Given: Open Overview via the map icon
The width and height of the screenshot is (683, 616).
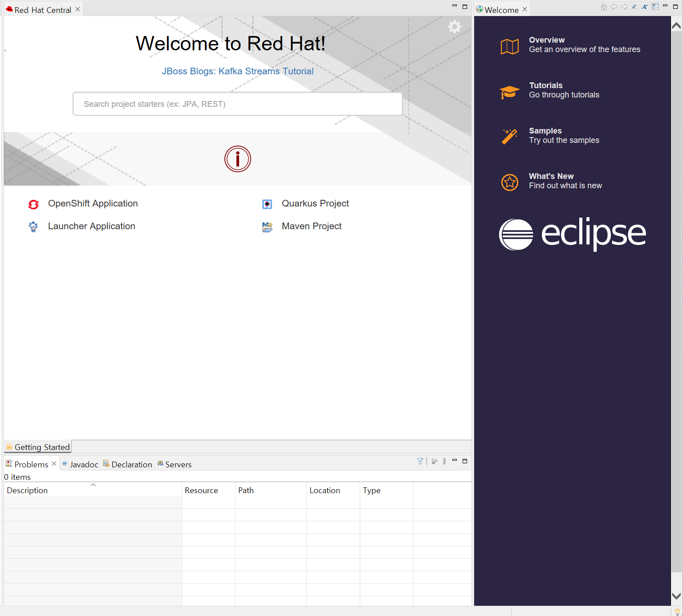Looking at the screenshot, I should click(510, 46).
